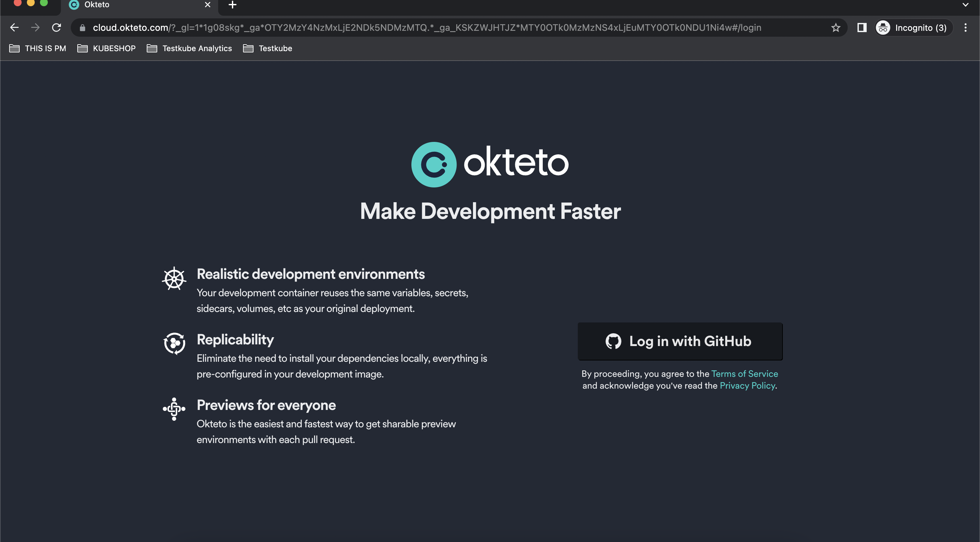Click the Previews for everyone heading
Image resolution: width=980 pixels, height=542 pixels.
266,405
